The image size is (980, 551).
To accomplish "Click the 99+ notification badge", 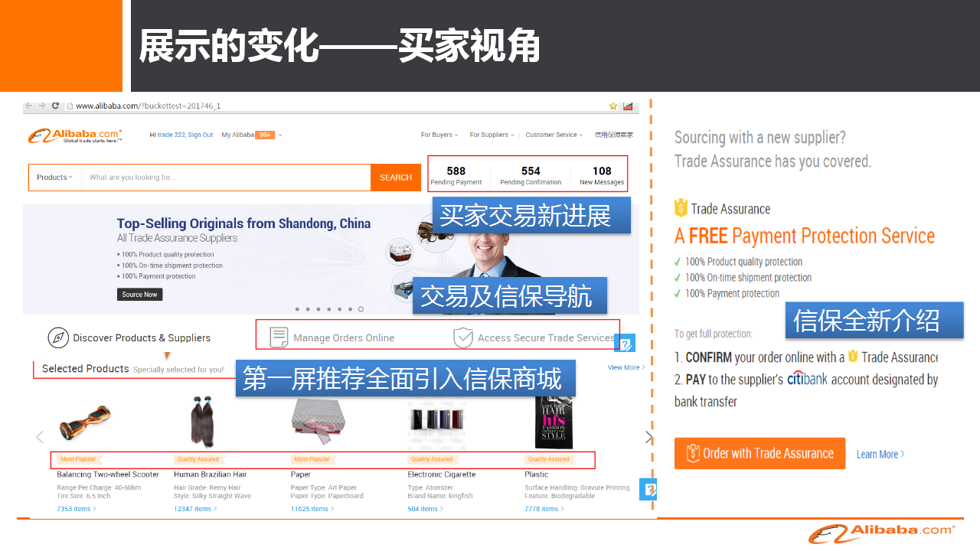I will 265,135.
